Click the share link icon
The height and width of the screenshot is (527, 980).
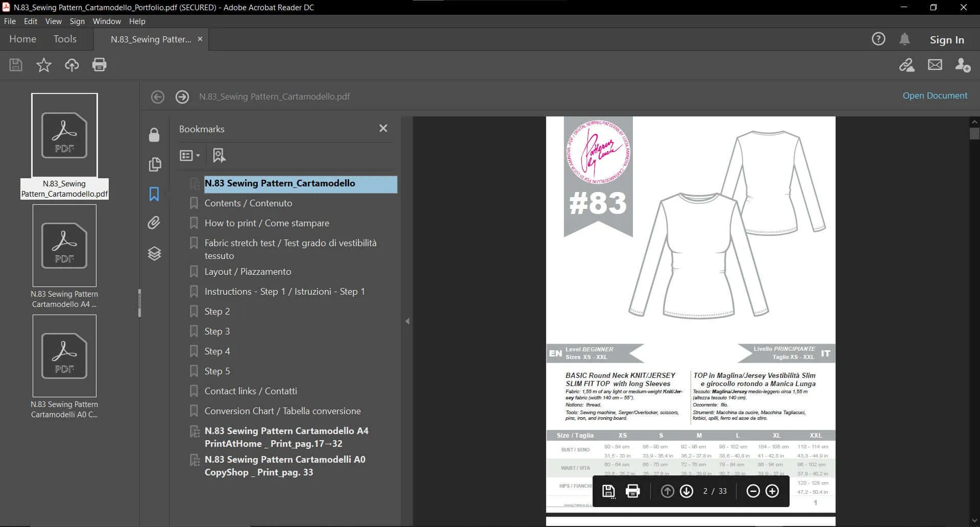tap(907, 65)
